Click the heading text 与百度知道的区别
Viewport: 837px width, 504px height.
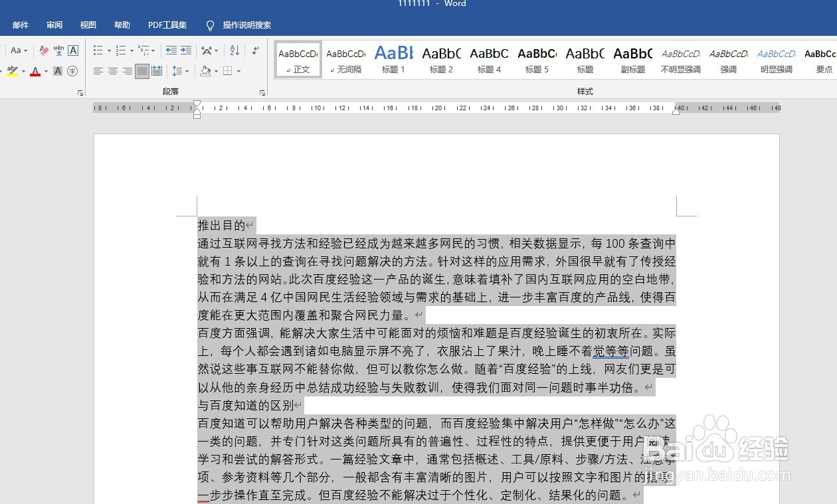pyautogui.click(x=245, y=405)
